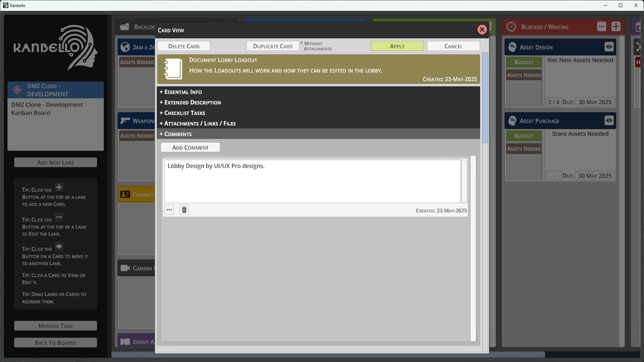Apply changes to the card
Viewport: 644px width, 362px height.
[397, 46]
